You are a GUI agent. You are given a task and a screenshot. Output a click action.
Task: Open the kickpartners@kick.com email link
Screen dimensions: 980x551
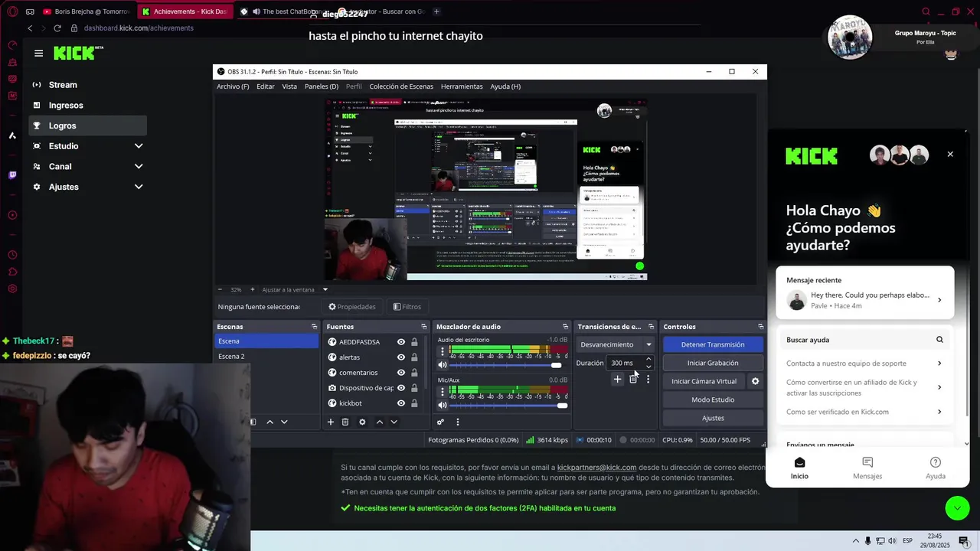(597, 467)
